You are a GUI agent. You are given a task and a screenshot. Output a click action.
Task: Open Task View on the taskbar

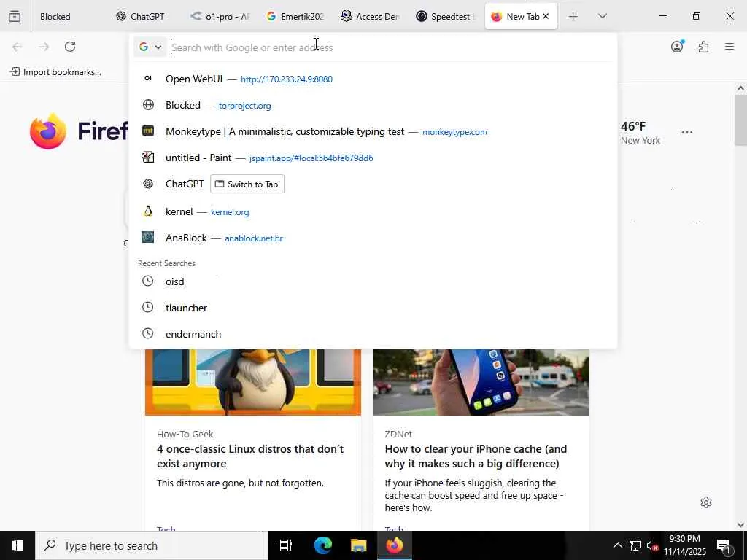coord(285,545)
